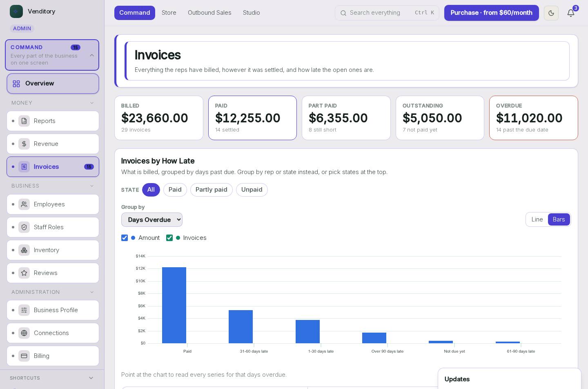Click the Overview grid icon

(16, 84)
